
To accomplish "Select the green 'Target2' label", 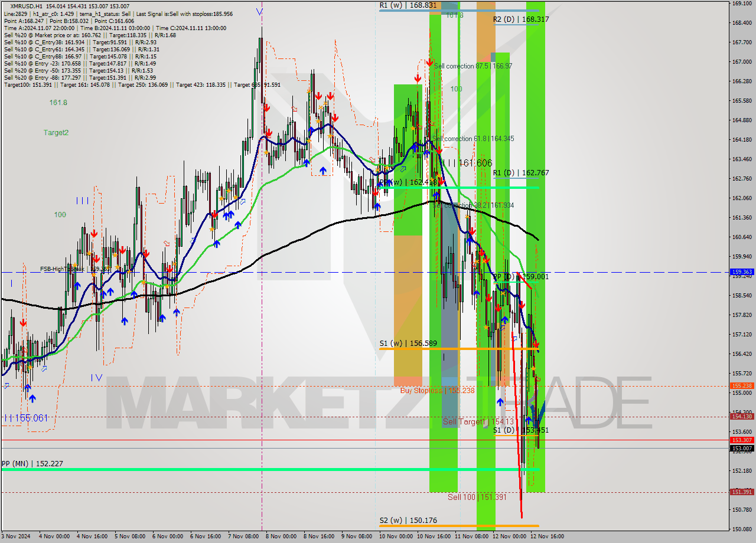I will pyautogui.click(x=56, y=133).
